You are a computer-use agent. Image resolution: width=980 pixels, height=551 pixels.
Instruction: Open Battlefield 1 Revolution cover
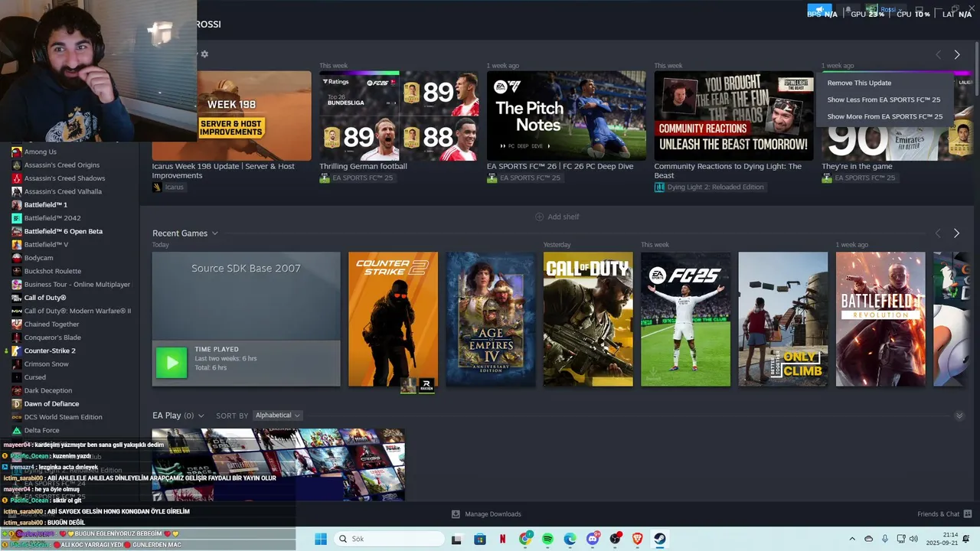click(880, 319)
